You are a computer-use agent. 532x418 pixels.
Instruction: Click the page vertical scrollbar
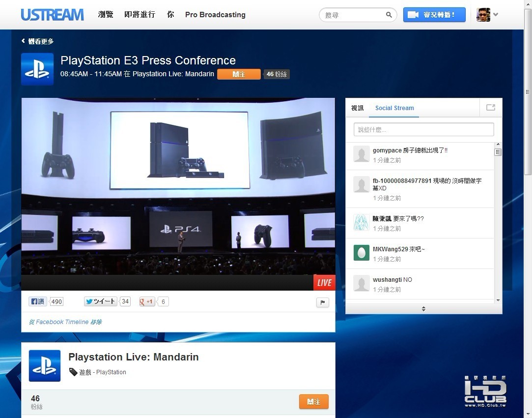click(528, 92)
